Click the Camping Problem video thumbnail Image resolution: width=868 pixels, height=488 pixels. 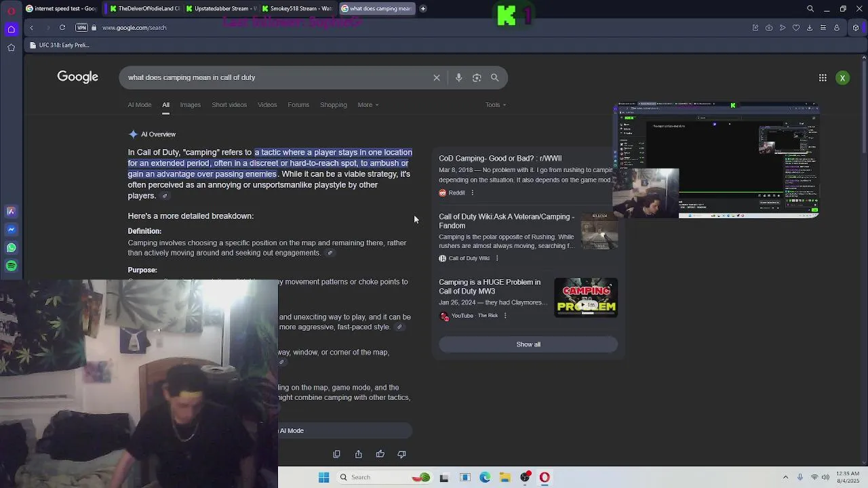pyautogui.click(x=586, y=298)
